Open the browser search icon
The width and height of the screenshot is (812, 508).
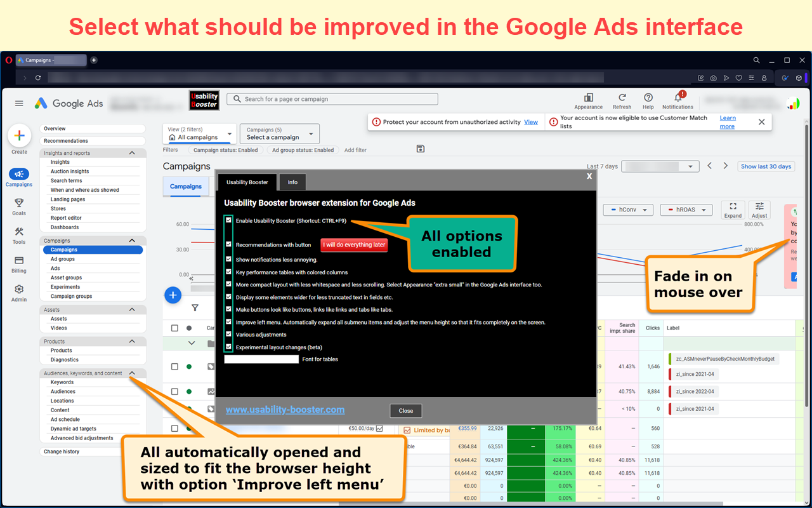pos(757,60)
